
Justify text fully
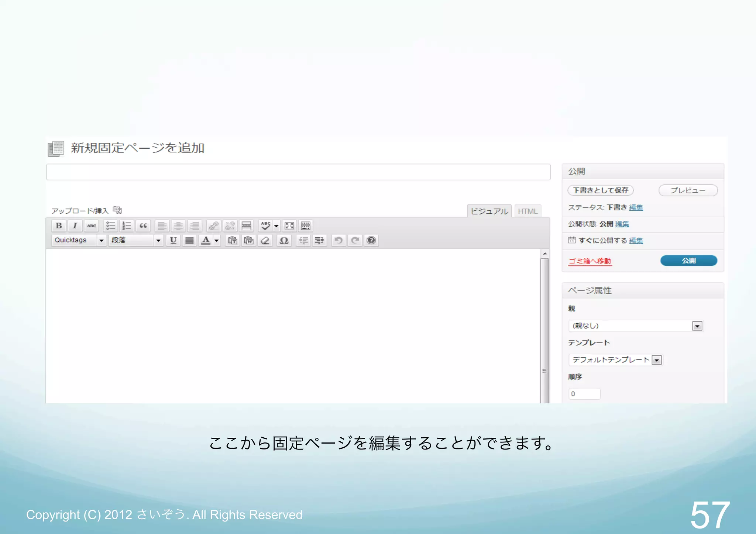pyautogui.click(x=189, y=240)
